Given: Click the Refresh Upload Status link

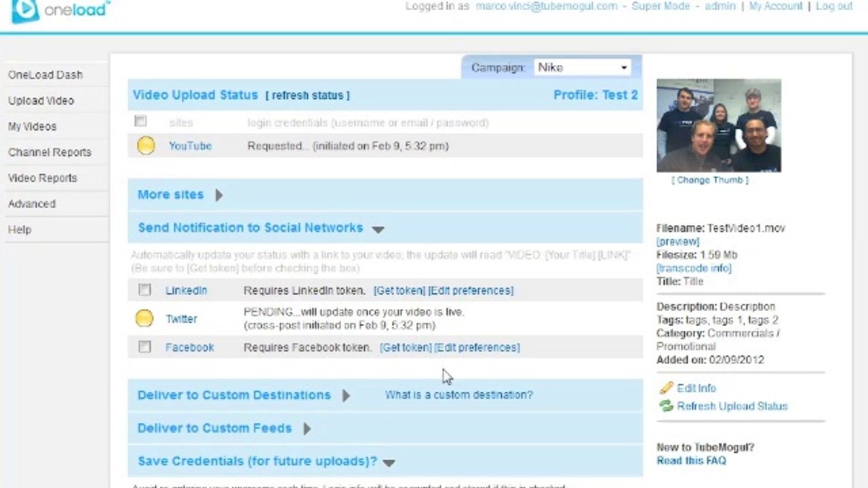Looking at the screenshot, I should (732, 406).
